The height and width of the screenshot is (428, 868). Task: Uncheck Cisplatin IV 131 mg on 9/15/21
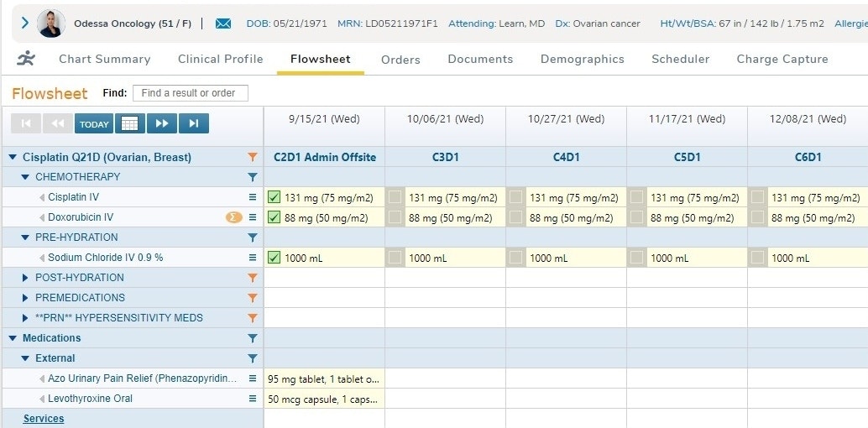point(274,197)
